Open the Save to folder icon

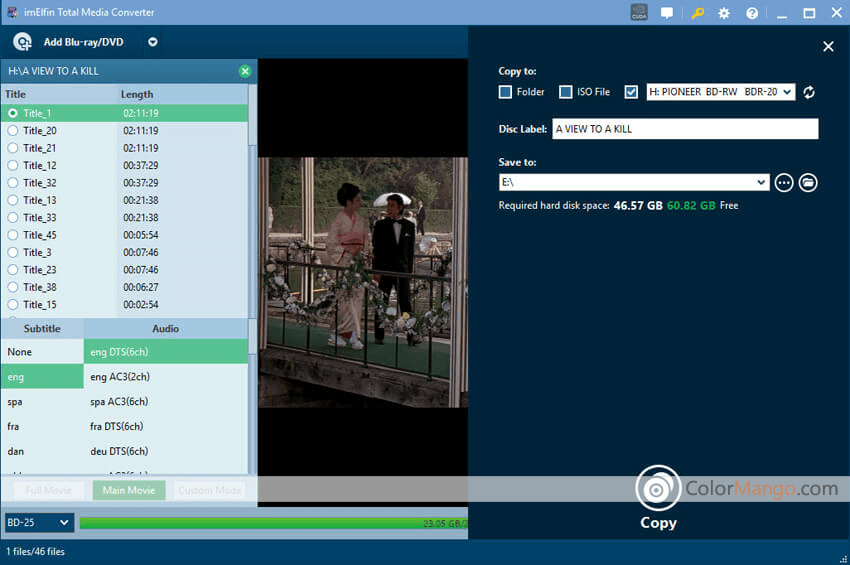click(x=809, y=182)
